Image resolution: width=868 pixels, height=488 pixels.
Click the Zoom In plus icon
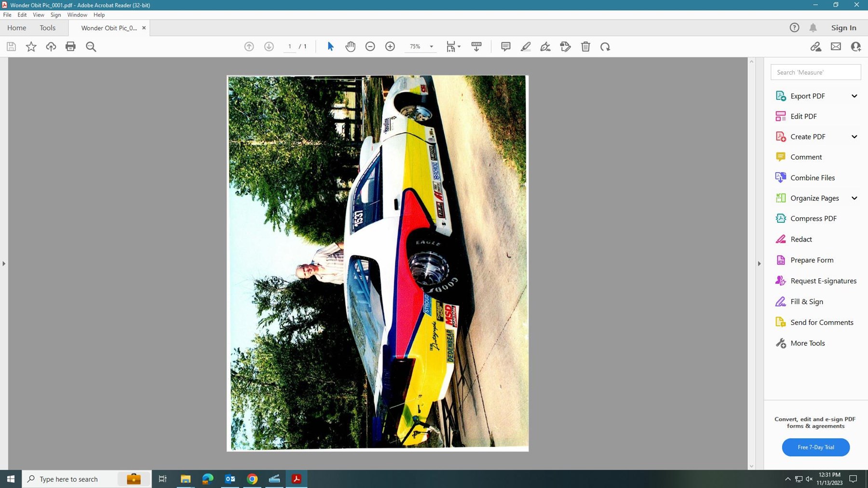coord(390,47)
